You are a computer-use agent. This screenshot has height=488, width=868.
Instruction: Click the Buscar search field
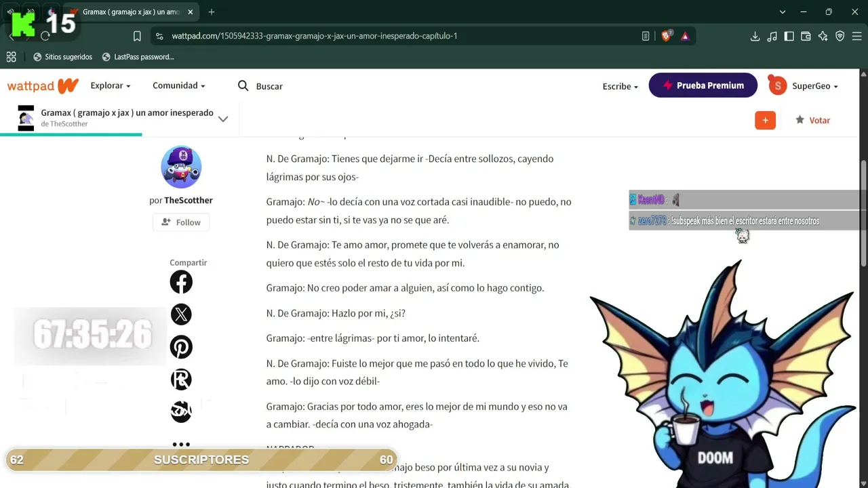coord(269,86)
